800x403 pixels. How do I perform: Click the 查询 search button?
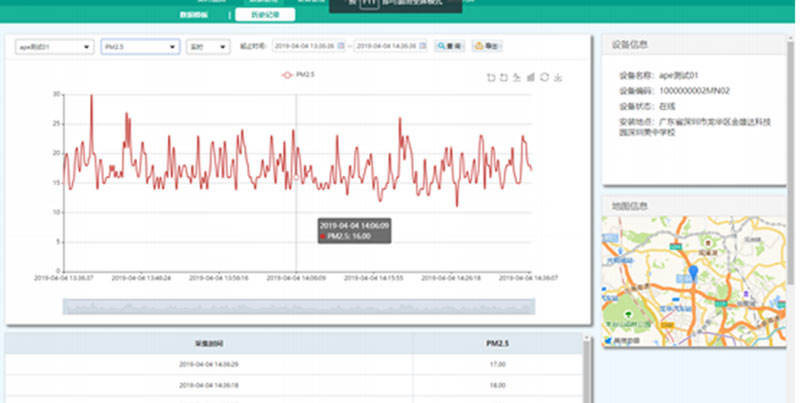[449, 46]
